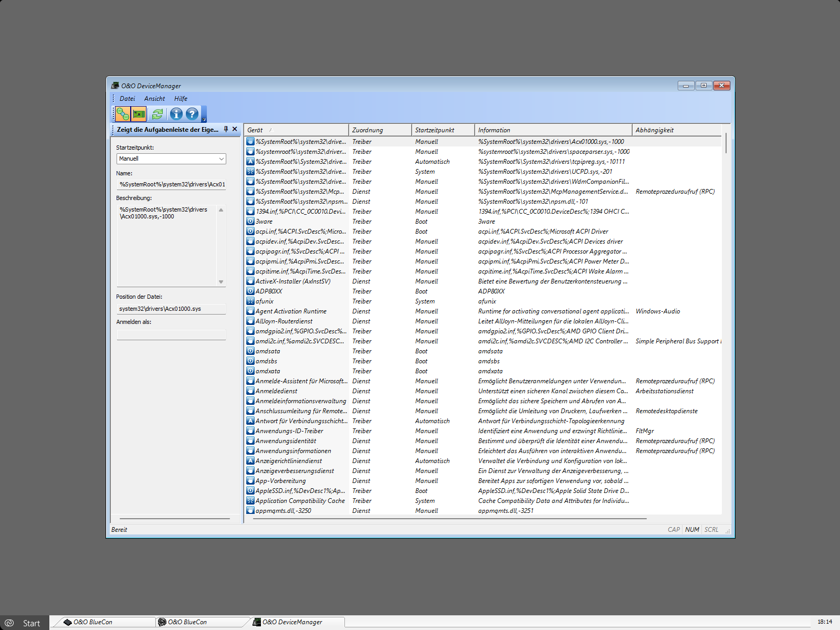This screenshot has height=630, width=840.
Task: Pin the properties task pane
Action: point(226,129)
